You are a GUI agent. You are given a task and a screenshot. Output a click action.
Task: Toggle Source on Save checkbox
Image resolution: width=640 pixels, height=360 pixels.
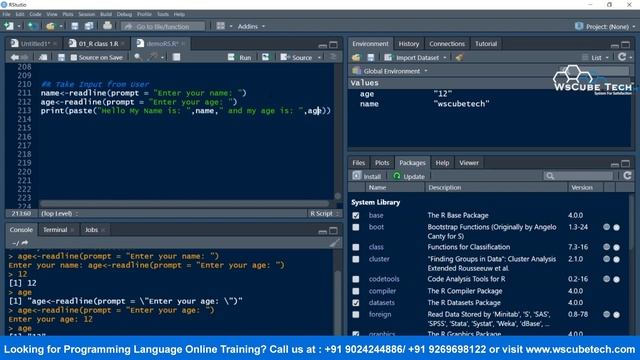click(x=74, y=58)
